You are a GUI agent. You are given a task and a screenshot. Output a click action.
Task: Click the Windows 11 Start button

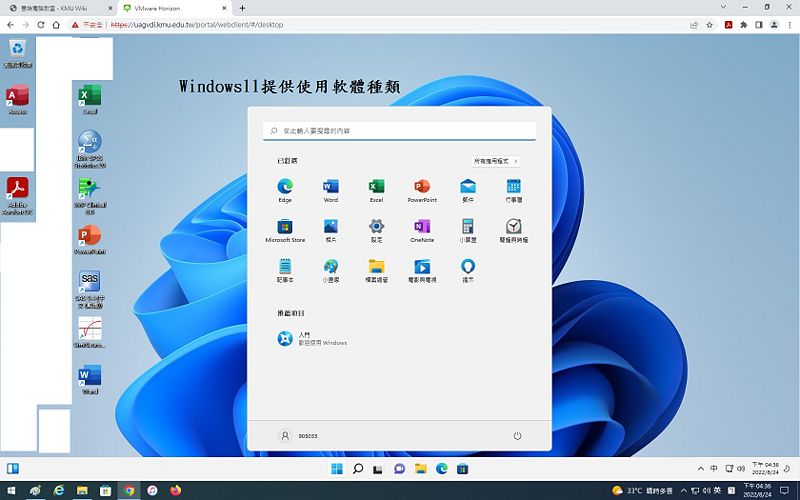[x=337, y=469]
